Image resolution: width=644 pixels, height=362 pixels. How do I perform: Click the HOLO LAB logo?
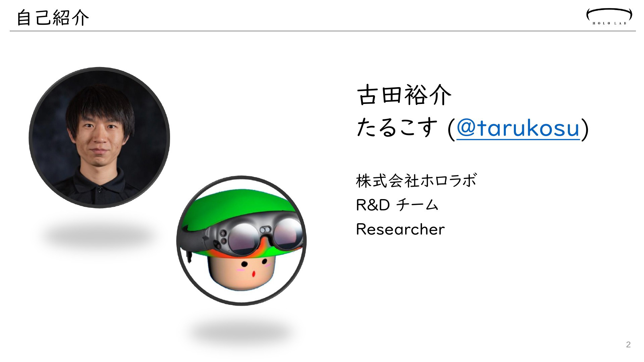point(609,16)
